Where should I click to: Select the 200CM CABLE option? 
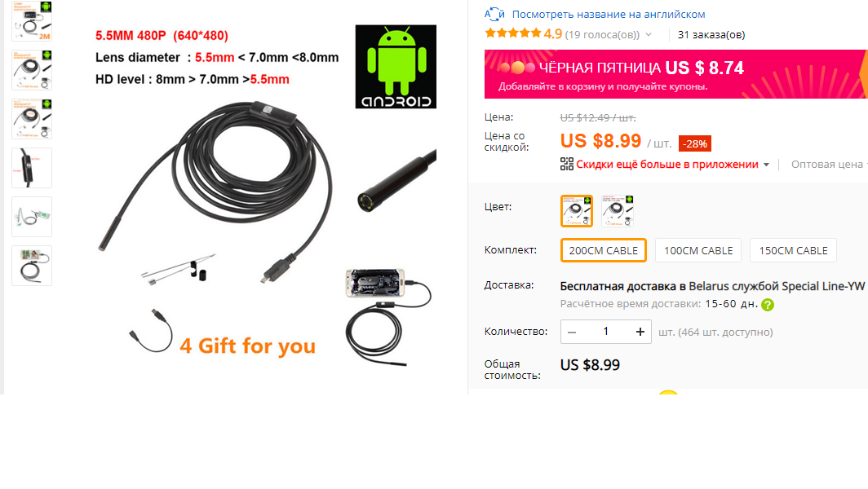[x=604, y=250]
